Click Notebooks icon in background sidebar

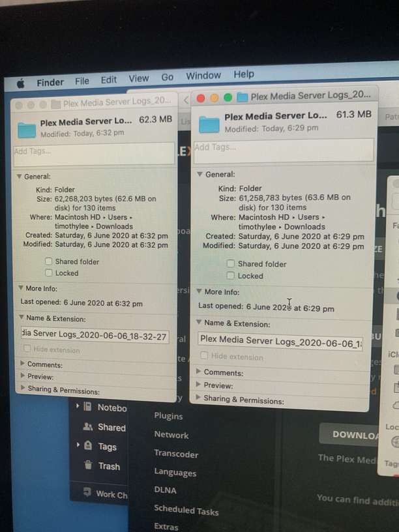(x=87, y=406)
